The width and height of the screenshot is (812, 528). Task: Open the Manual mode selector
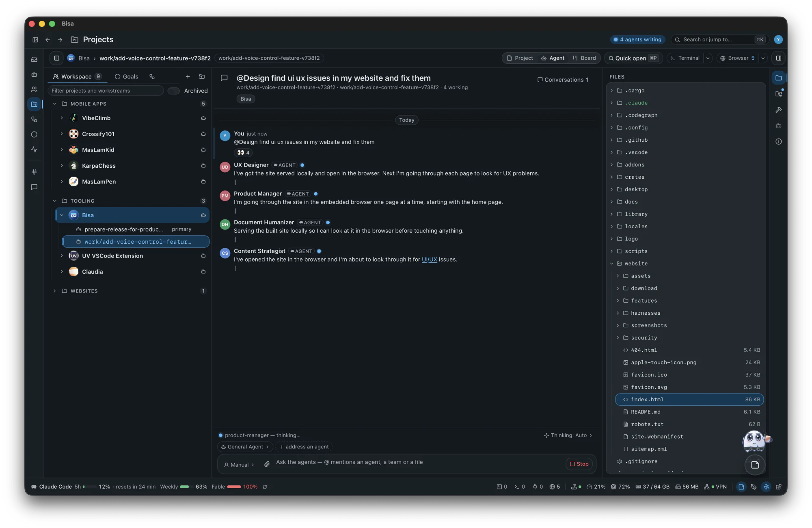coord(239,465)
